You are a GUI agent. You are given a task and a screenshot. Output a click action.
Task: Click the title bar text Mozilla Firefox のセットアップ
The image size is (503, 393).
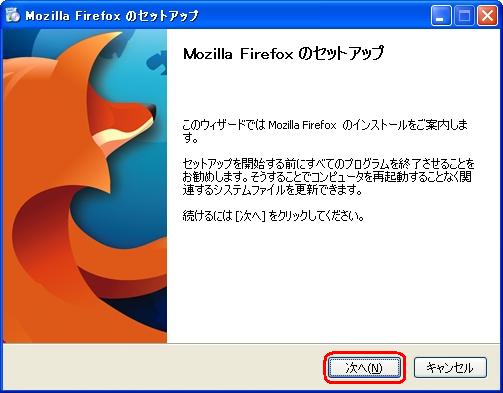112,16
